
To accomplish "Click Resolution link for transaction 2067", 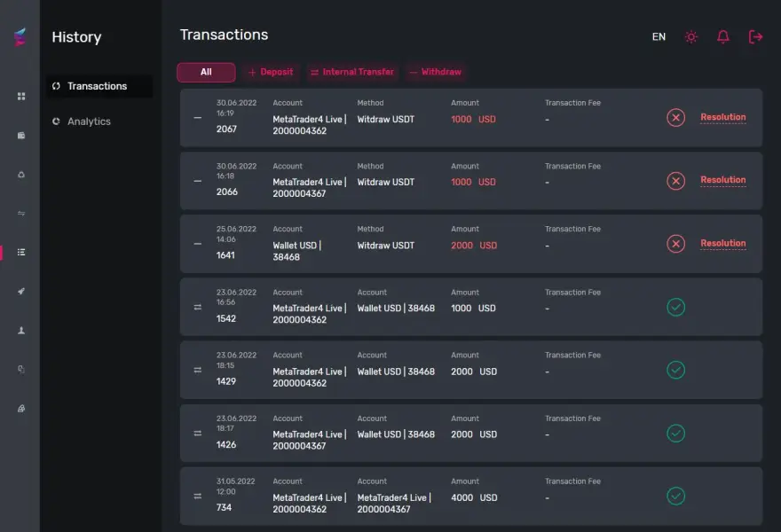I will (722, 117).
